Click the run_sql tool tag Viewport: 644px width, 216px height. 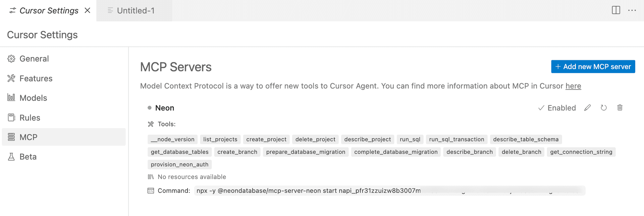[x=410, y=140]
